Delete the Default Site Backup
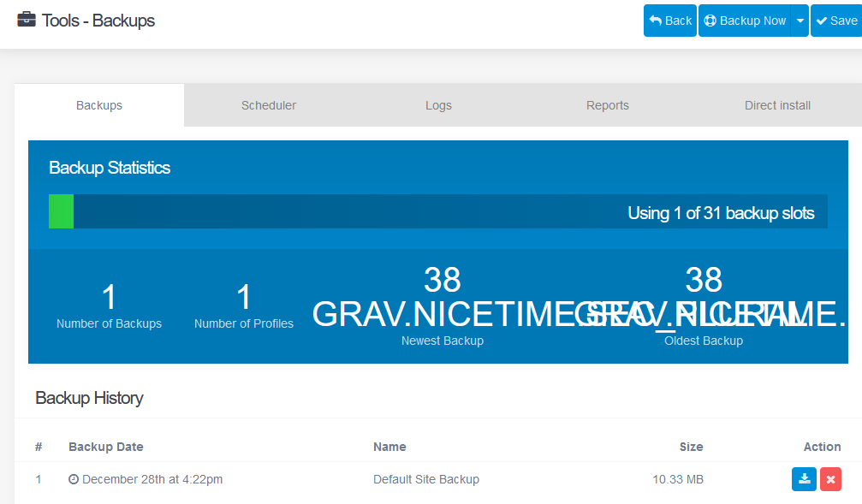862x504 pixels. [830, 479]
